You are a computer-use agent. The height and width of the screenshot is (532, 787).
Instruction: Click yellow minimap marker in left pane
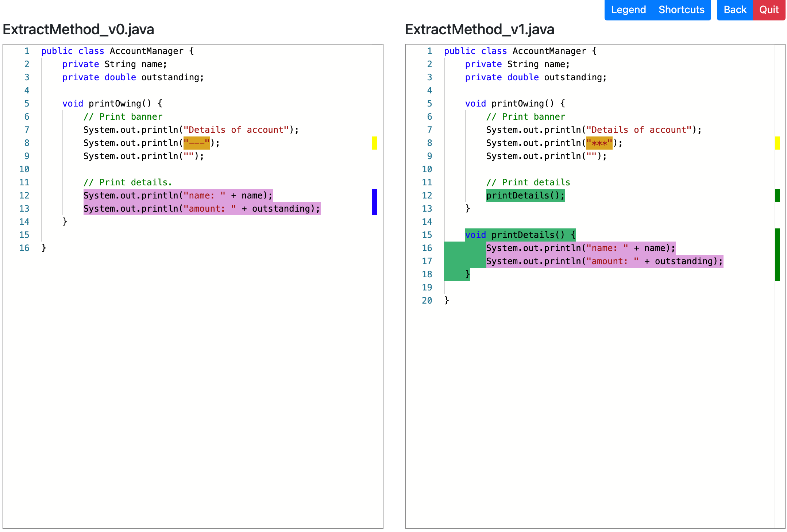click(374, 143)
